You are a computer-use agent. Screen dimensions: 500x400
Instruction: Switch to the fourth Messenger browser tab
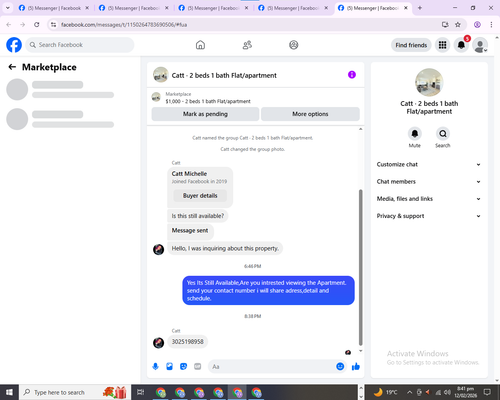click(x=293, y=8)
